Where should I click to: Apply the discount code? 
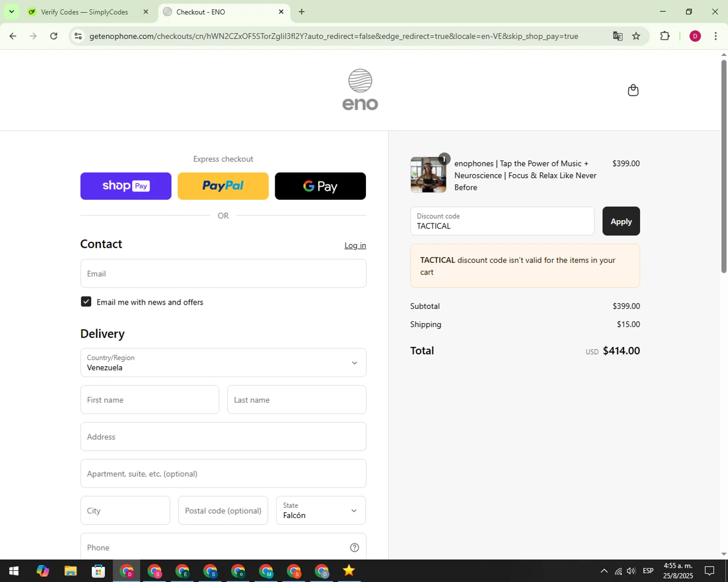click(621, 221)
